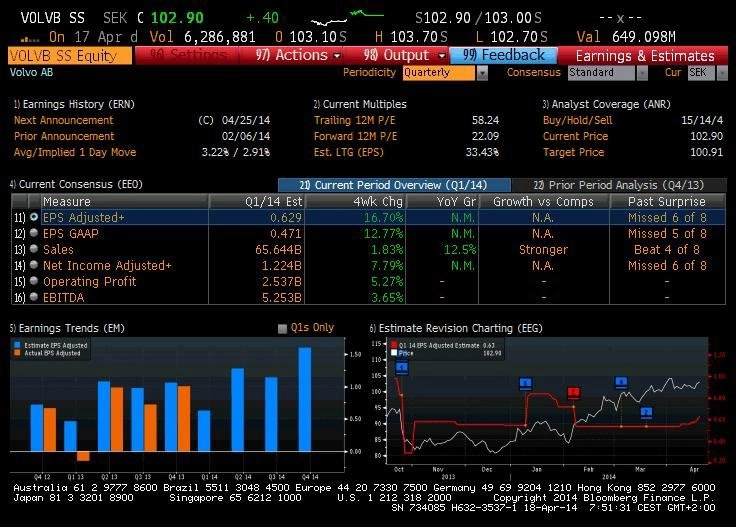Open Estimate Revision Charting (EEG) section
This screenshot has width=736, height=527.
tap(456, 328)
